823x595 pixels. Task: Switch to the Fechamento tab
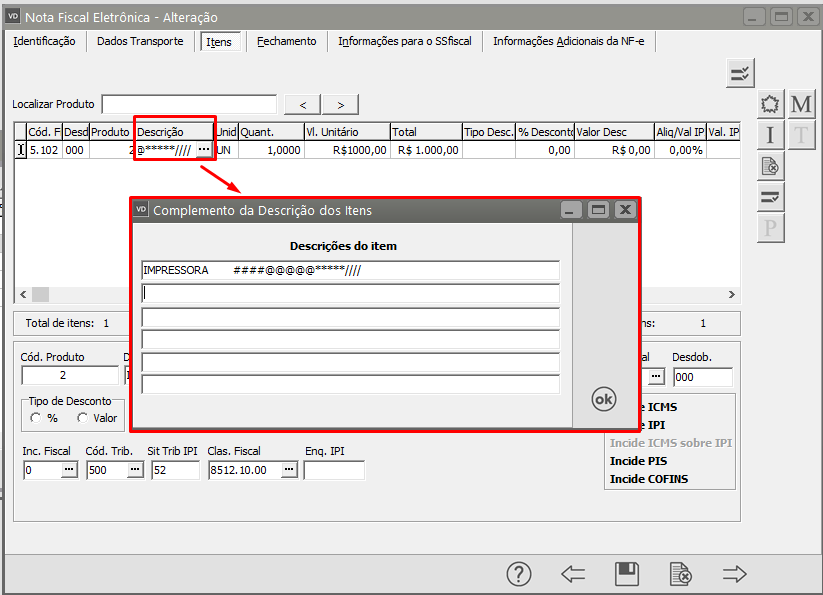286,41
